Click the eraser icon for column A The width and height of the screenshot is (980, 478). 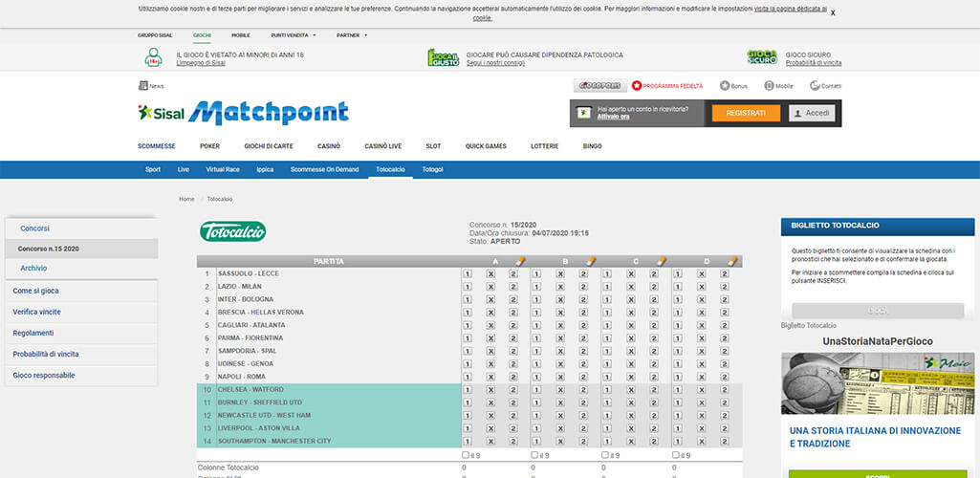pos(521,261)
